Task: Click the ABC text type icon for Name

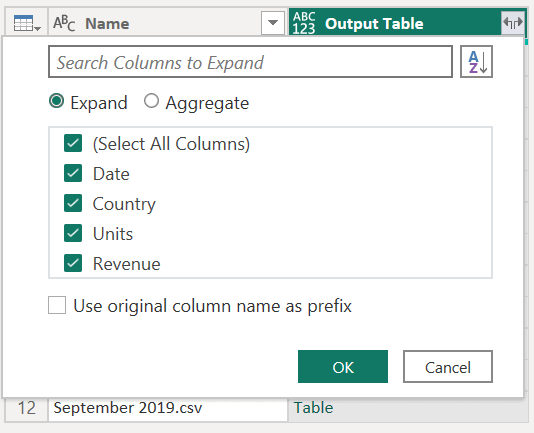Action: pyautogui.click(x=64, y=23)
